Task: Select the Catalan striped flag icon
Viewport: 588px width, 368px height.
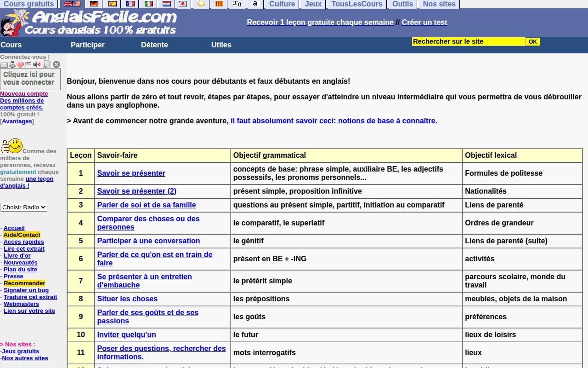Action: (x=219, y=4)
